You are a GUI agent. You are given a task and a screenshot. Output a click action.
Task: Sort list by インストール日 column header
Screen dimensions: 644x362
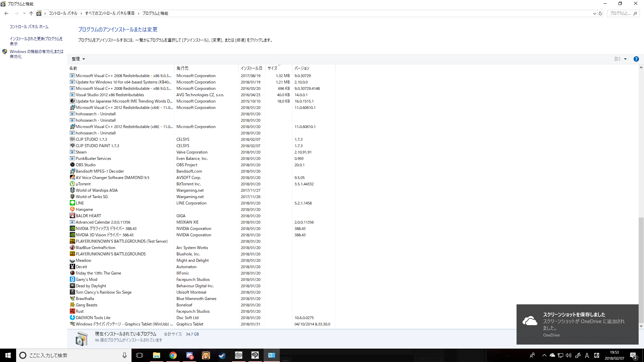pyautogui.click(x=251, y=68)
